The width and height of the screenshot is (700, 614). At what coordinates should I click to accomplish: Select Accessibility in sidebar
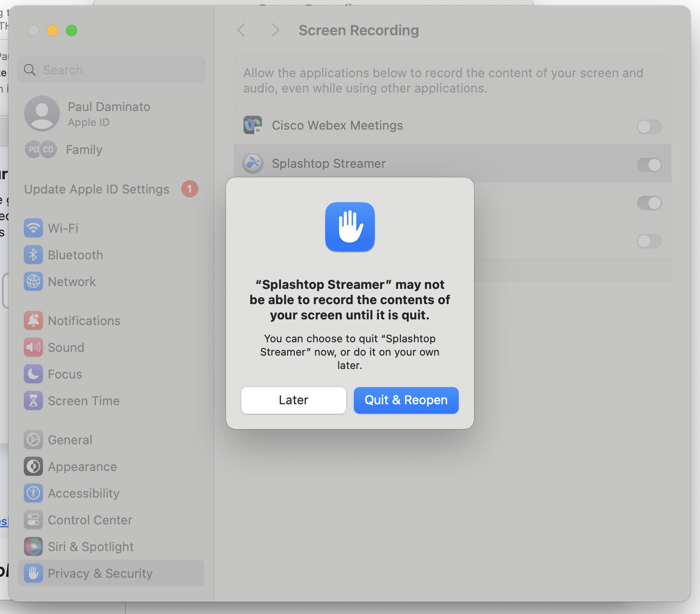[x=111, y=493]
